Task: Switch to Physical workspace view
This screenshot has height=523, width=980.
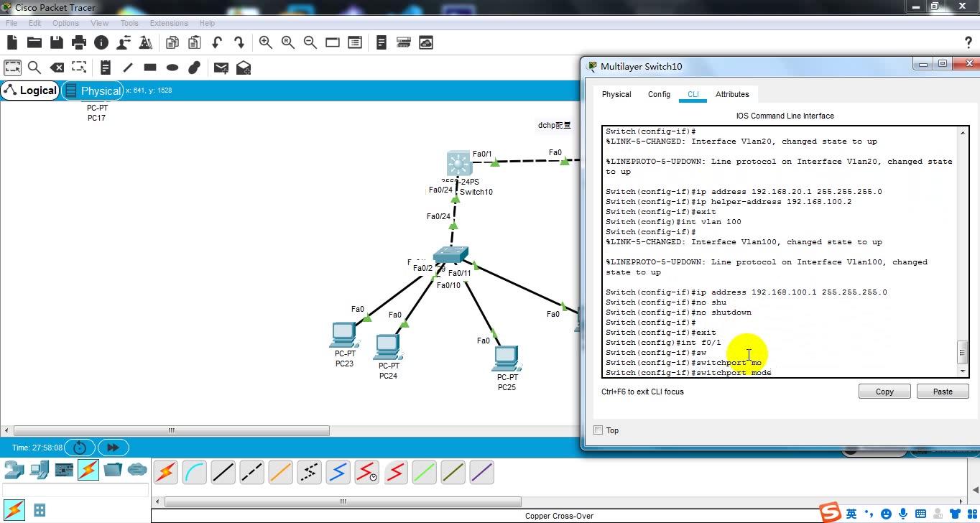Action: [x=93, y=91]
